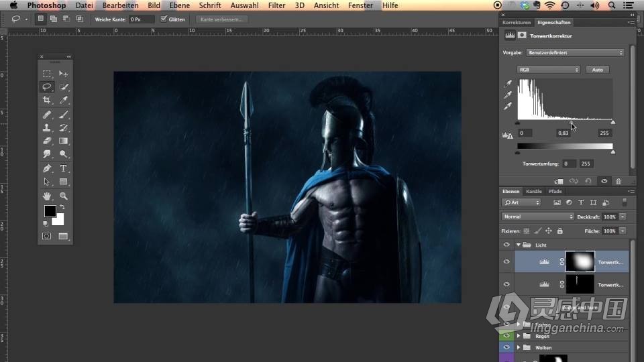This screenshot has height=362, width=644.
Task: Select the Move tool
Action: point(63,74)
